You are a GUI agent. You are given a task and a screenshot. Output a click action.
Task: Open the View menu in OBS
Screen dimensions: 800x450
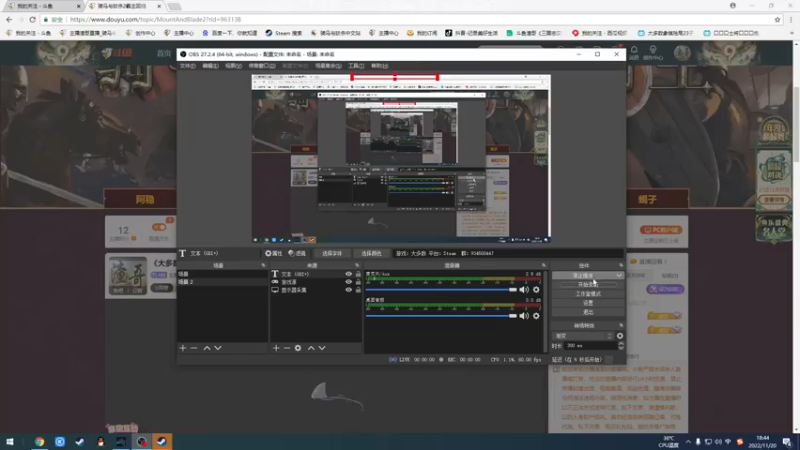tap(233, 66)
